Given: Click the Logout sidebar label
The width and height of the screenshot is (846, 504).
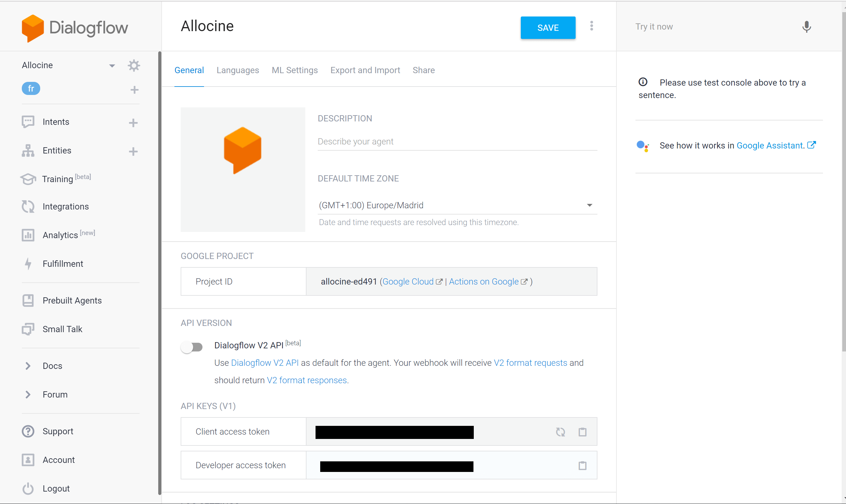Looking at the screenshot, I should 56,488.
